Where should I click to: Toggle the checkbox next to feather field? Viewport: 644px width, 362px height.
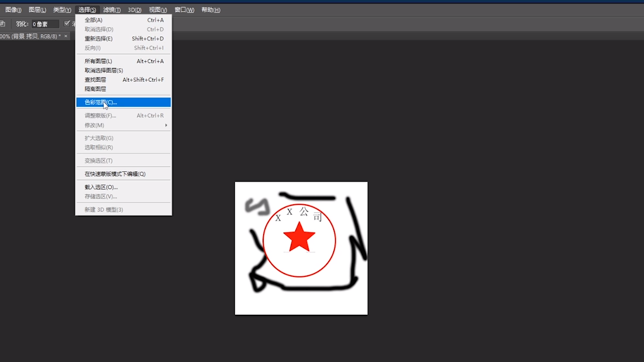tap(67, 23)
